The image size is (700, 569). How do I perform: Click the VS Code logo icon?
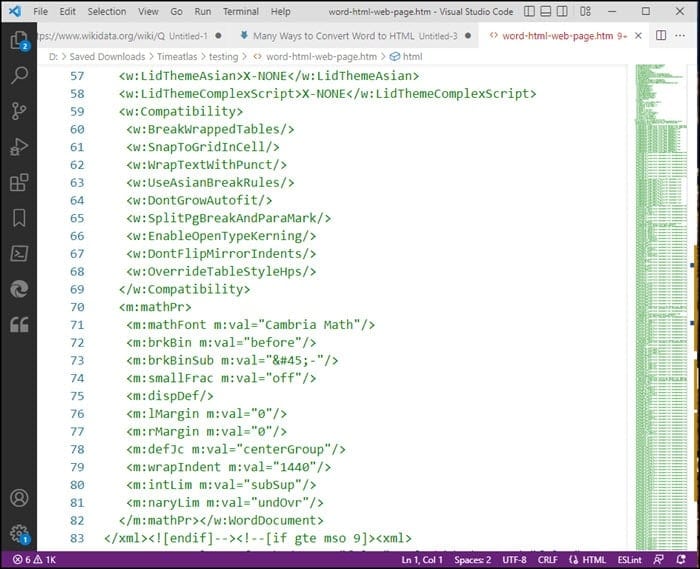pos(15,11)
